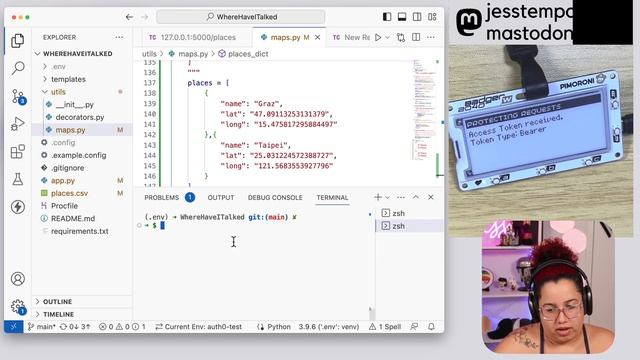
Task: Toggle the primary side bar layout icon
Action: point(387,17)
